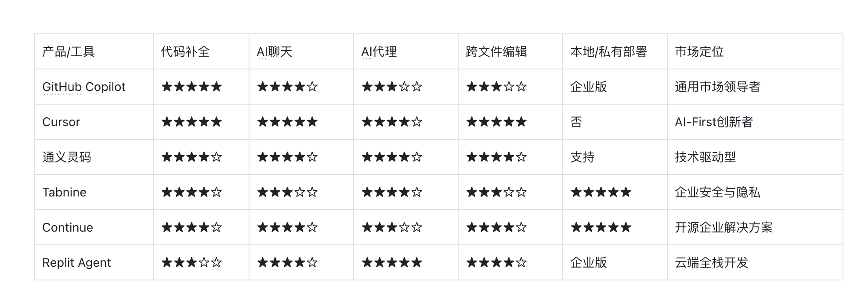The width and height of the screenshot is (868, 298).
Task: Click the GitHub Copilot product name
Action: 83,87
